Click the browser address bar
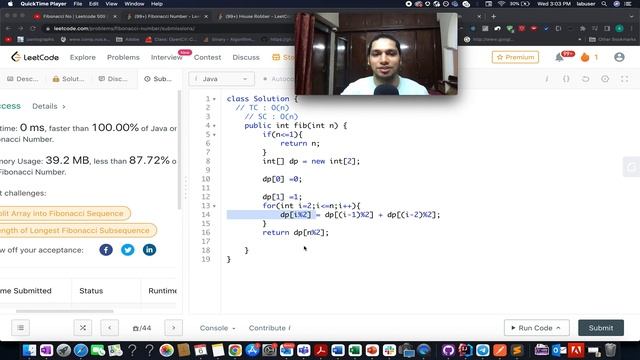 click(x=168, y=29)
